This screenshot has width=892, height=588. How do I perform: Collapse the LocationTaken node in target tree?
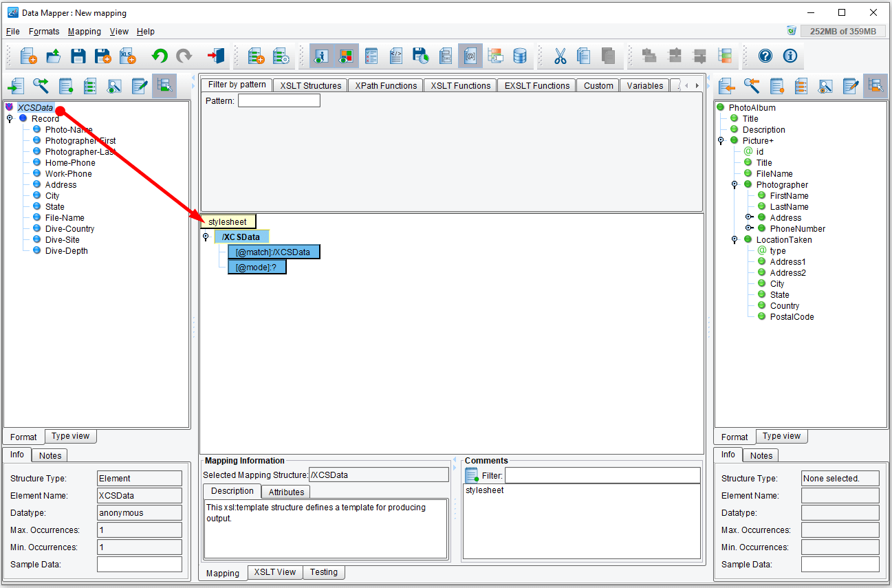(x=735, y=240)
